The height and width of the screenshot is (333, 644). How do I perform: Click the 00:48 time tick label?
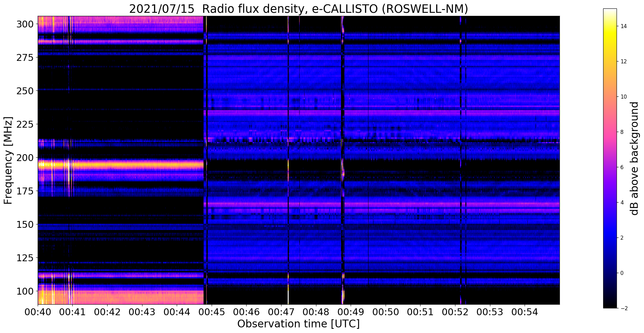coord(316,312)
